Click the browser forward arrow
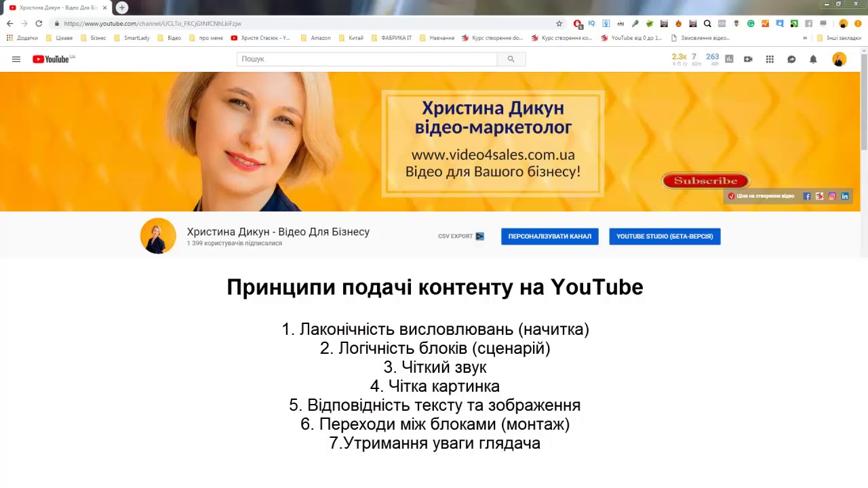The width and height of the screenshot is (868, 488). [24, 23]
